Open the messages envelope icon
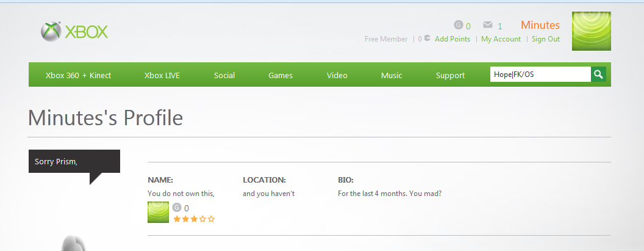The width and height of the screenshot is (644, 251). tap(487, 24)
